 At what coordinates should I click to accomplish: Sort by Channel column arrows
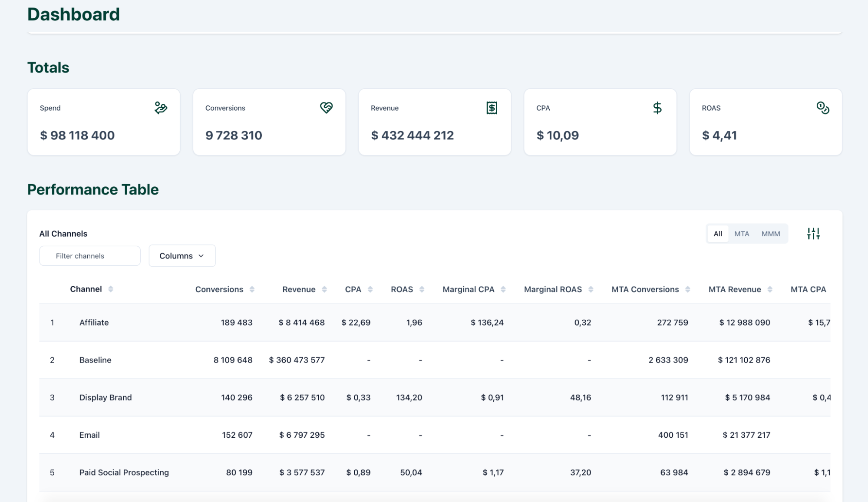[x=111, y=289]
